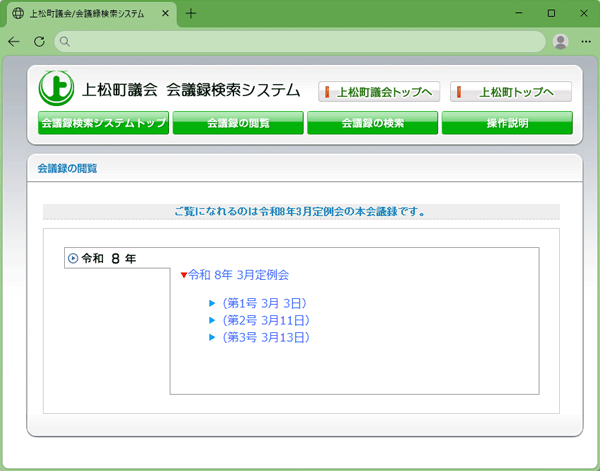Image resolution: width=600 pixels, height=471 pixels.
Task: Click blue arrow beside 第3号 3月13日
Action: pyautogui.click(x=212, y=337)
